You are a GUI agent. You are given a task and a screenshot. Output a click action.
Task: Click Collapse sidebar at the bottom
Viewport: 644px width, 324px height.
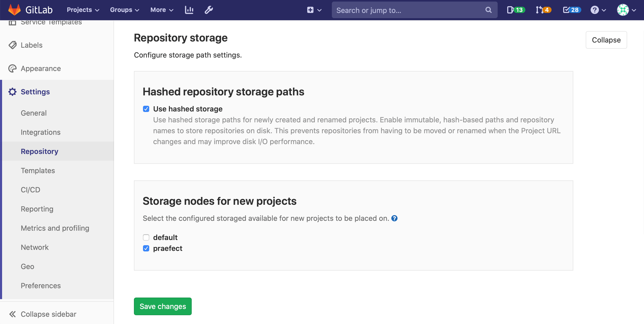tap(43, 314)
